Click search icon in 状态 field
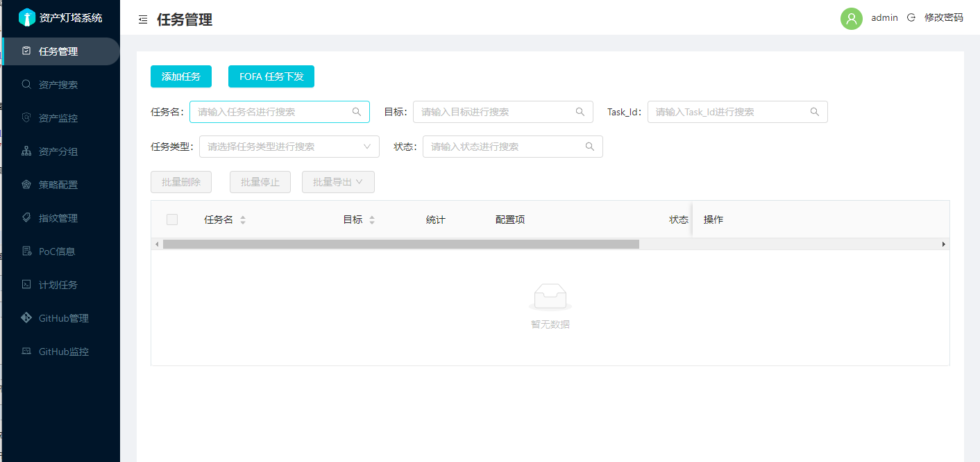 pyautogui.click(x=590, y=147)
